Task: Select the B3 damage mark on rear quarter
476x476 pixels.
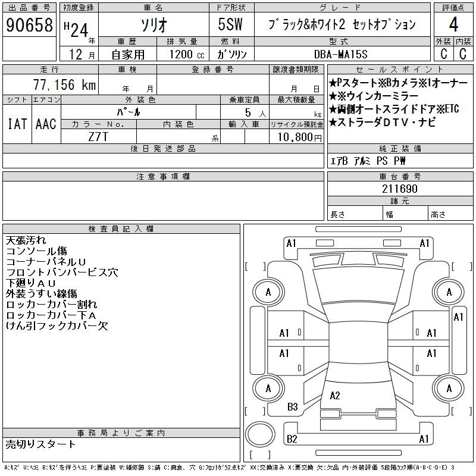Action: pyautogui.click(x=292, y=407)
